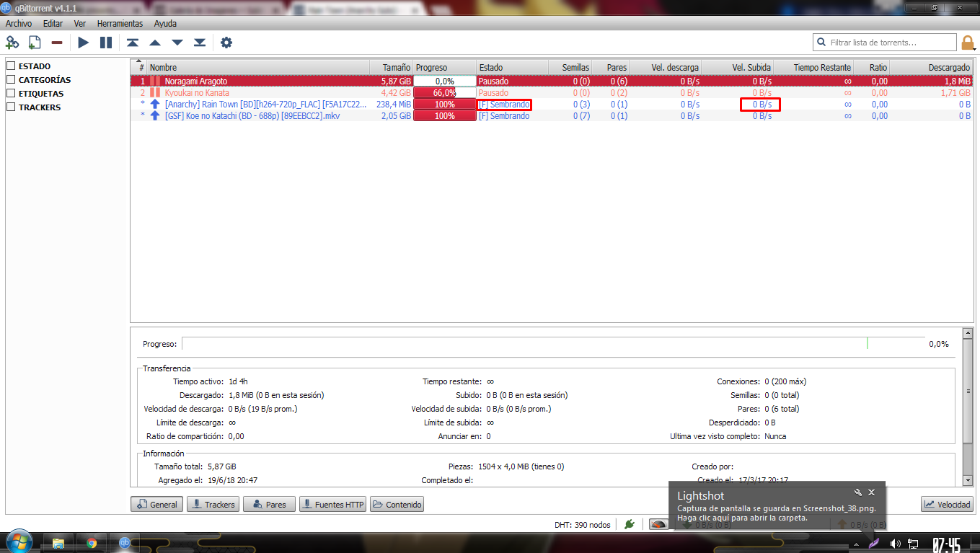The height and width of the screenshot is (553, 980).
Task: Resume torrents with the play icon
Action: click(x=84, y=43)
